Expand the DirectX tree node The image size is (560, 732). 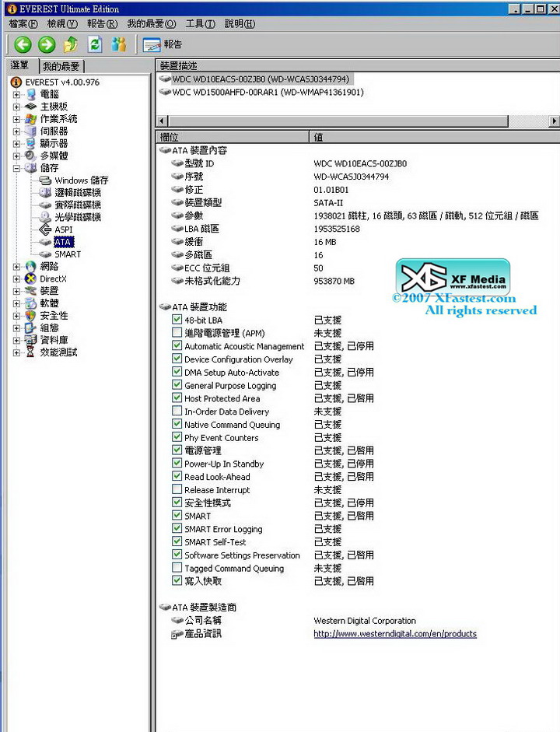tap(16, 278)
